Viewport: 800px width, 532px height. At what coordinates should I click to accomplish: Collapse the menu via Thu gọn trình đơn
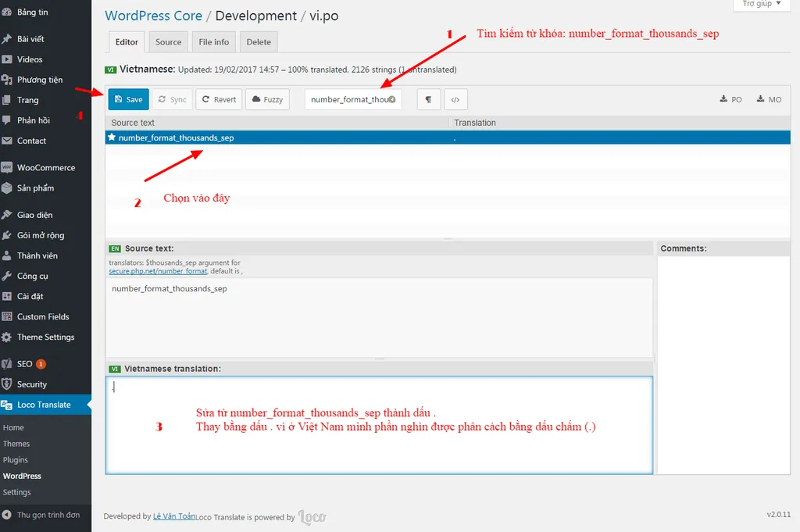(x=48, y=515)
